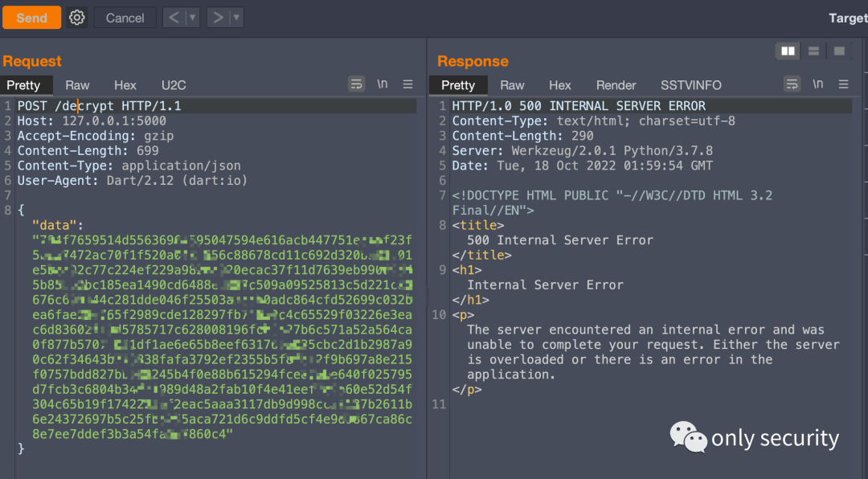
Task: Click Internal Server Error h1 text
Action: tap(545, 285)
